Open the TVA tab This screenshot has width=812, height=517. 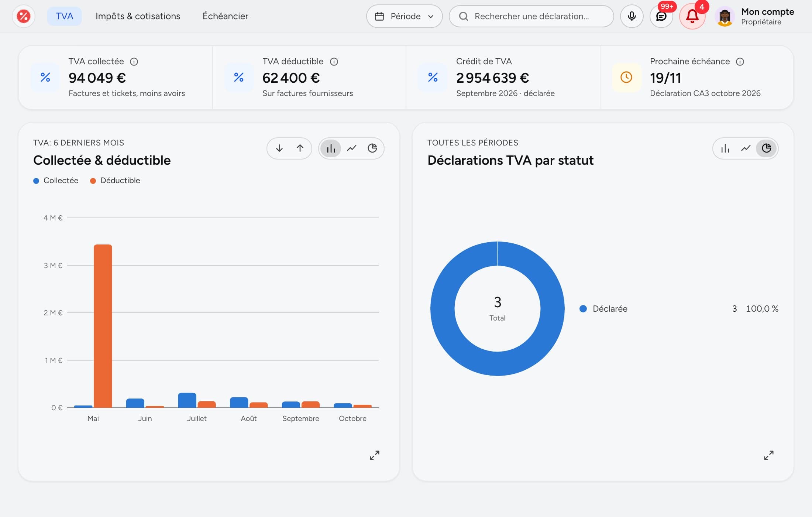(x=65, y=16)
